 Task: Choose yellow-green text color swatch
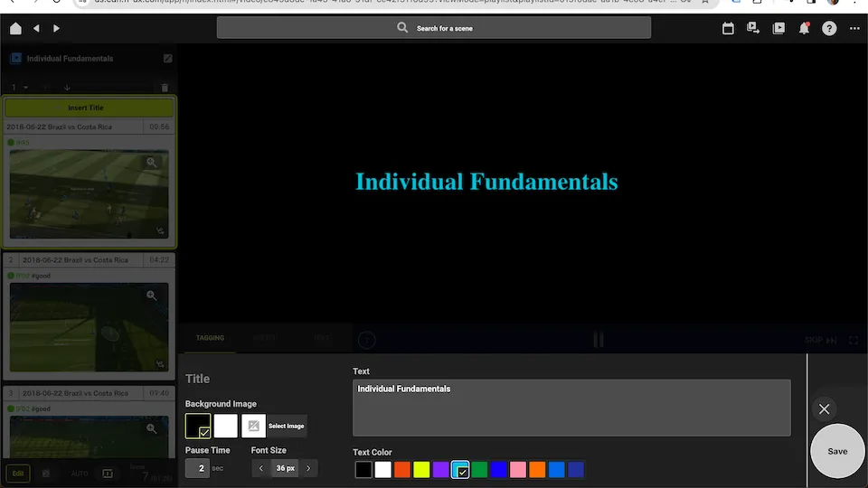point(422,469)
